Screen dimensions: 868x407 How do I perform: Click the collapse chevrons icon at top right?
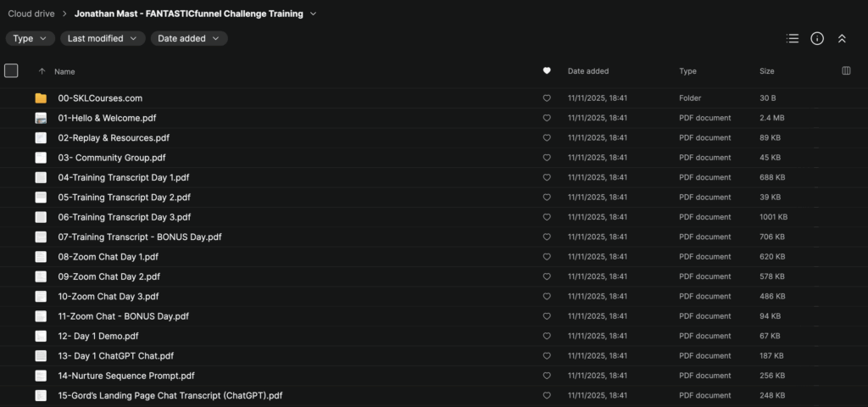(842, 38)
